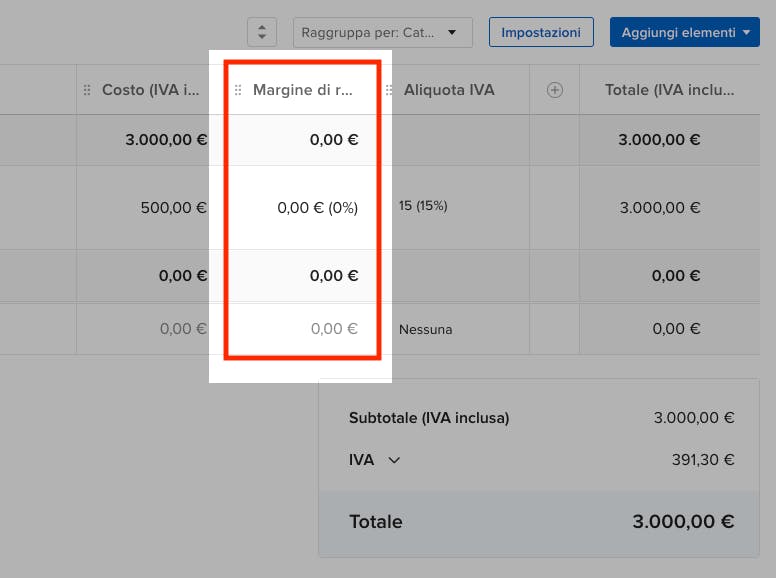Edit the 500,00 € cost cell
776x578 pixels.
click(x=173, y=208)
